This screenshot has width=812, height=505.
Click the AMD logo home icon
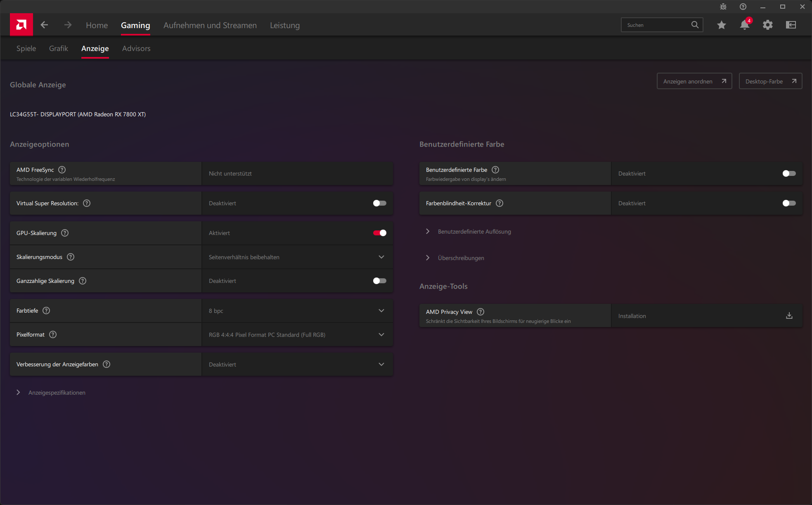(21, 25)
